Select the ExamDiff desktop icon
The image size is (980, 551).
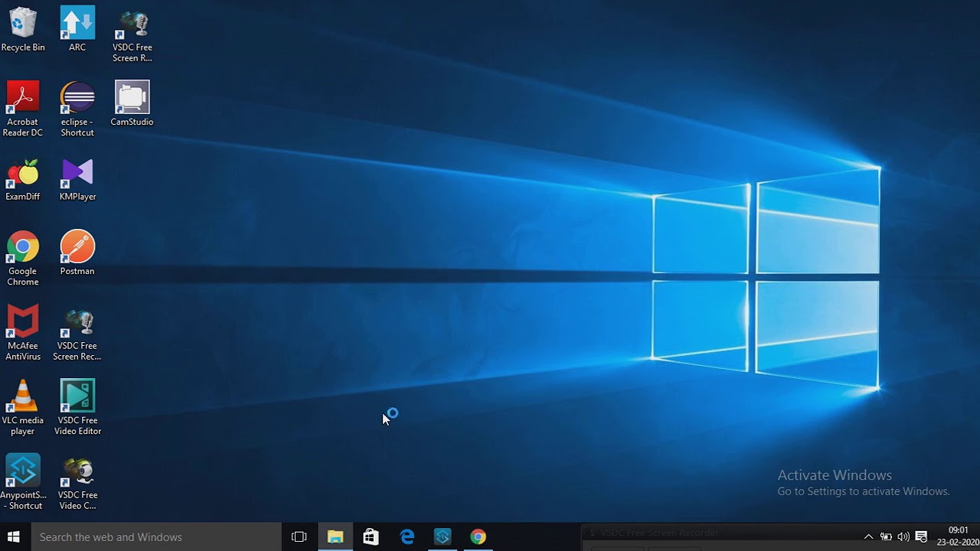pyautogui.click(x=23, y=180)
